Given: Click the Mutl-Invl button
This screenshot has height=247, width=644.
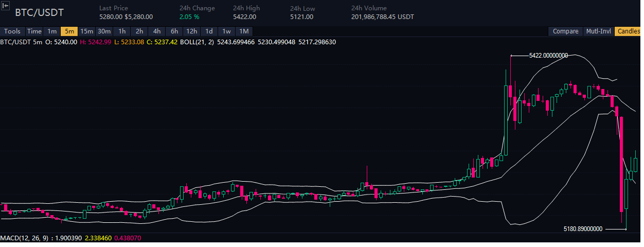Looking at the screenshot, I should coord(599,31).
